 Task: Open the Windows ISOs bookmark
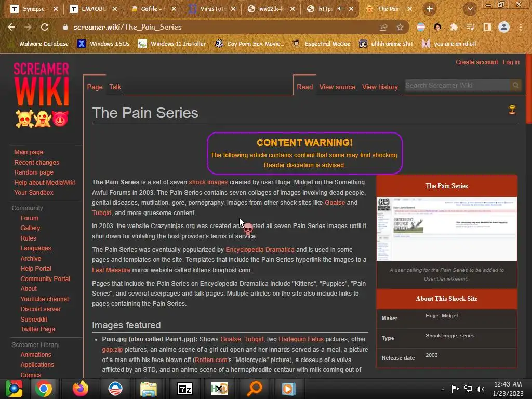[x=104, y=44]
